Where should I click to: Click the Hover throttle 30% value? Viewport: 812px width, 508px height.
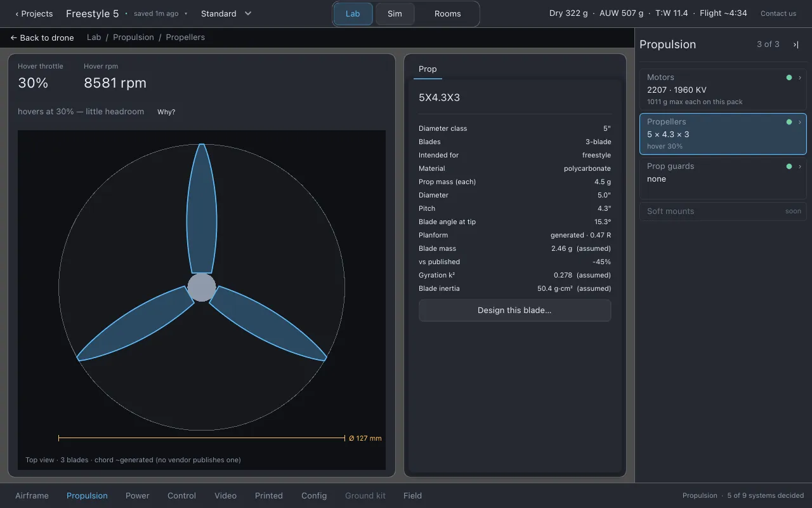pyautogui.click(x=33, y=83)
